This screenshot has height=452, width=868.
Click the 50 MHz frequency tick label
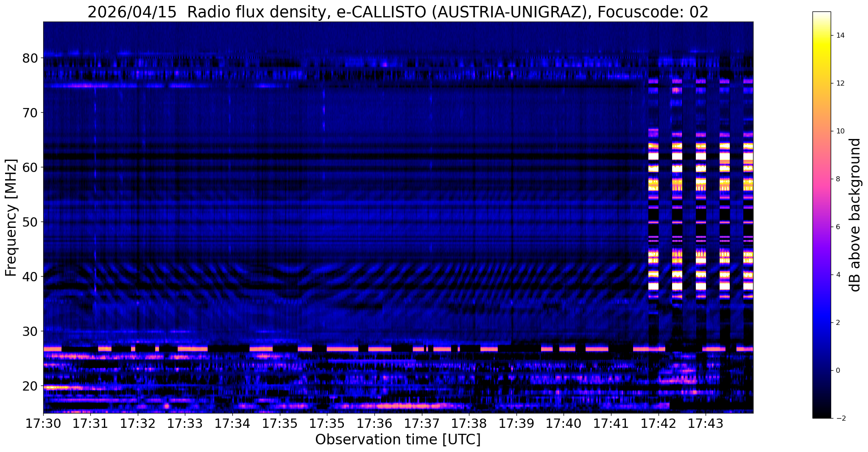pos(30,222)
